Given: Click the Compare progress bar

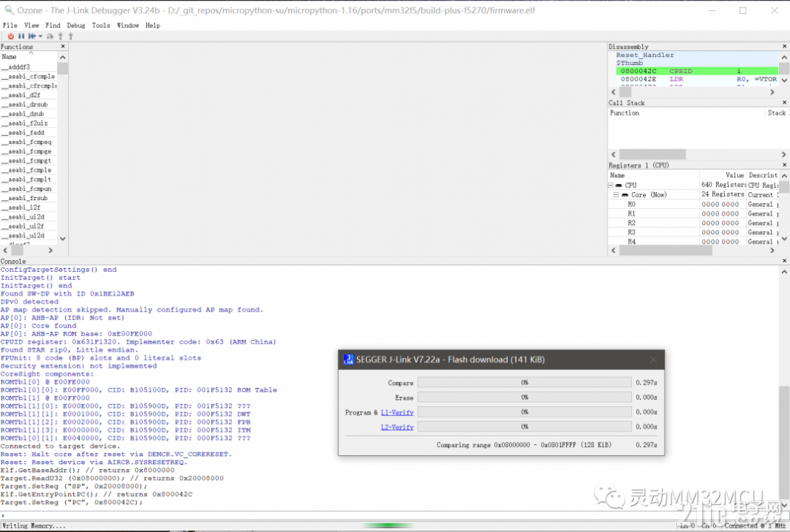Looking at the screenshot, I should [525, 383].
